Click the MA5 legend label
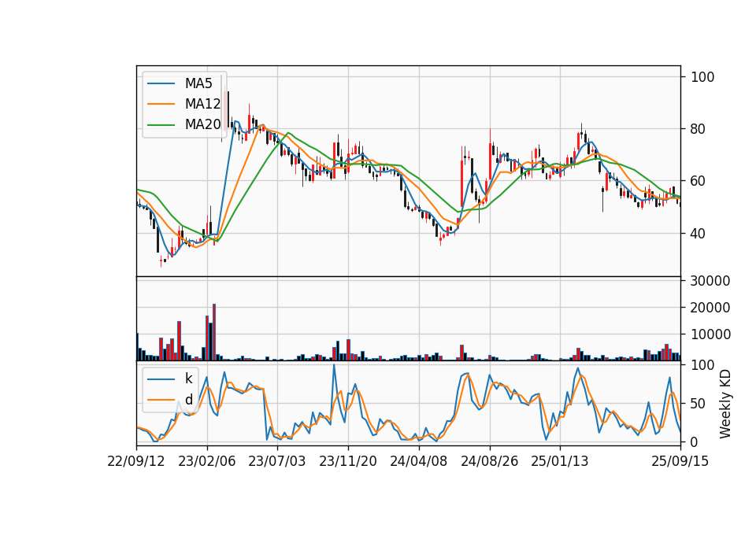 pos(198,83)
